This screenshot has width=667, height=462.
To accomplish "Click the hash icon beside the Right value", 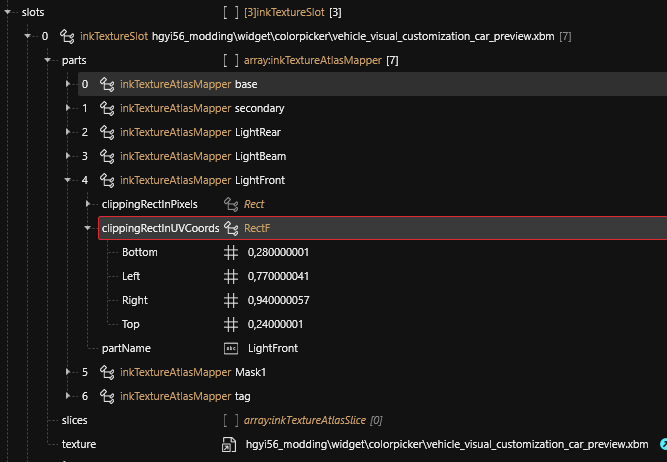I will [231, 300].
